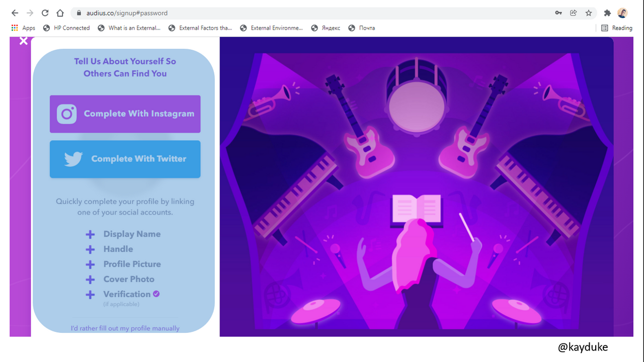Viewport: 644px width, 362px height.
Task: Close the signup dialog with the X
Action: pyautogui.click(x=24, y=41)
